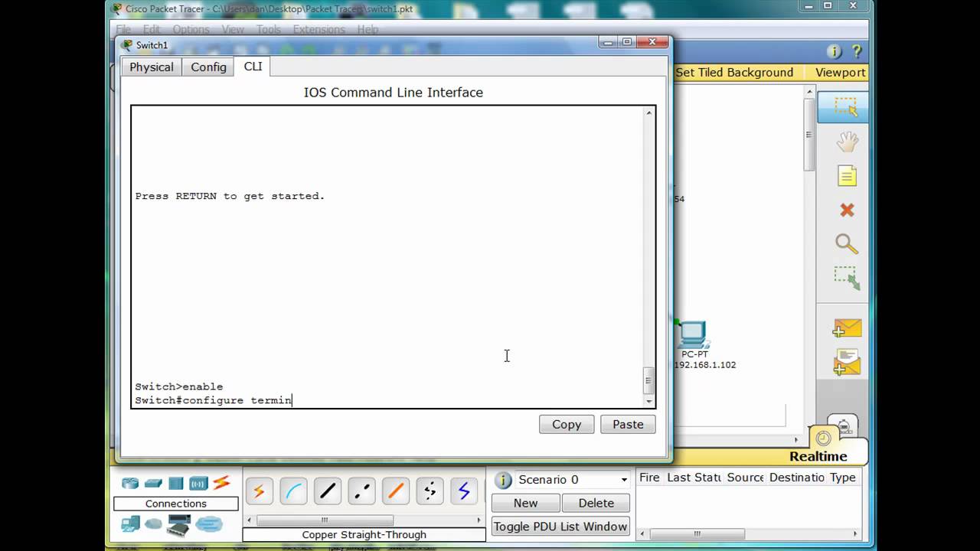Pick the Copper Straight-Through solid cable
Screen dimensions: 980x551
328,491
